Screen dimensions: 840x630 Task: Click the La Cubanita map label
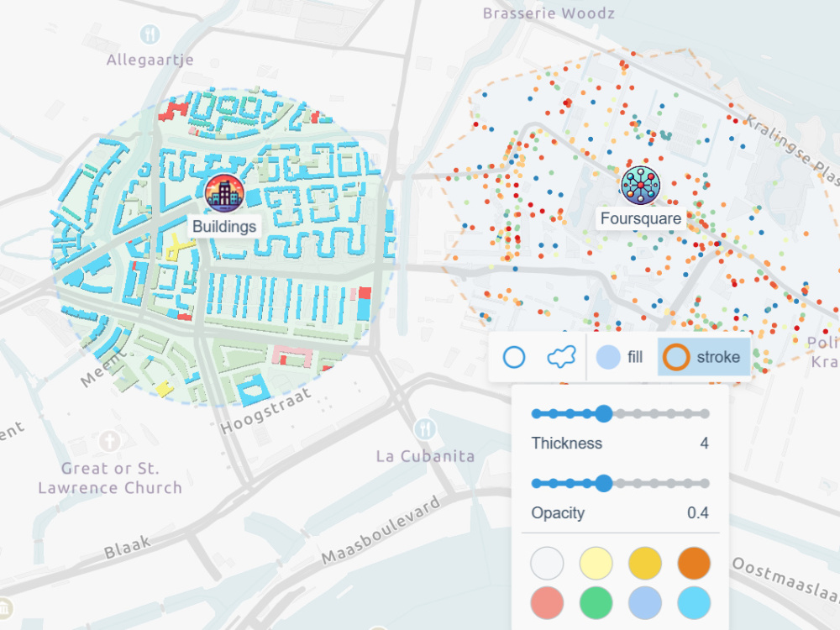(x=425, y=456)
